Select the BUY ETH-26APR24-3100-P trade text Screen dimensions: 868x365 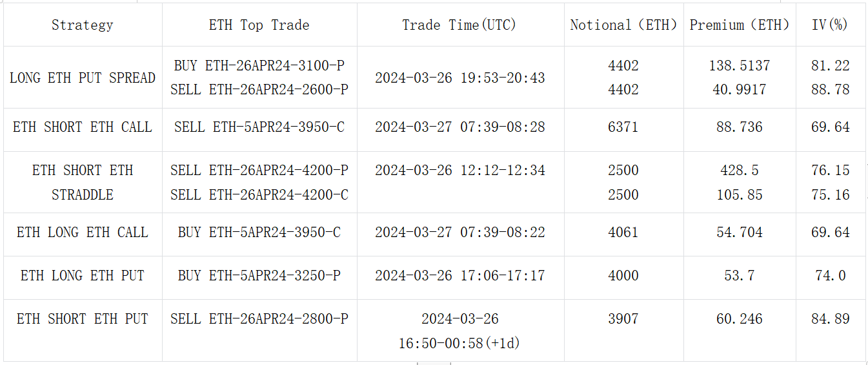point(259,66)
